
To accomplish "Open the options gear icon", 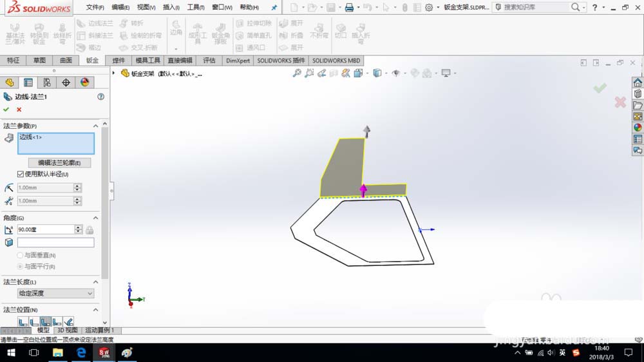I will [429, 7].
